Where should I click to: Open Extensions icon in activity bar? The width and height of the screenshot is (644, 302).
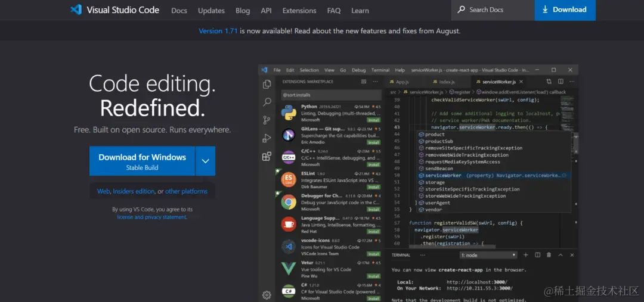[267, 156]
